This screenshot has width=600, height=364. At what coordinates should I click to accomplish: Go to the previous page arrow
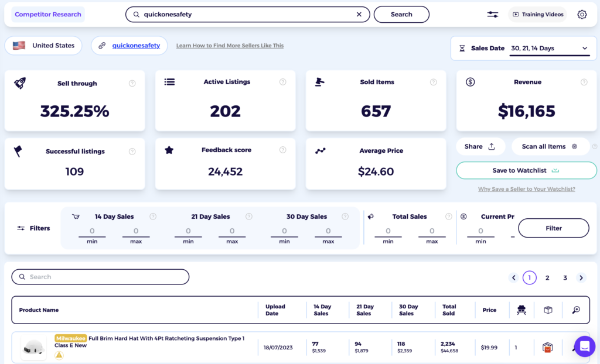pos(514,278)
